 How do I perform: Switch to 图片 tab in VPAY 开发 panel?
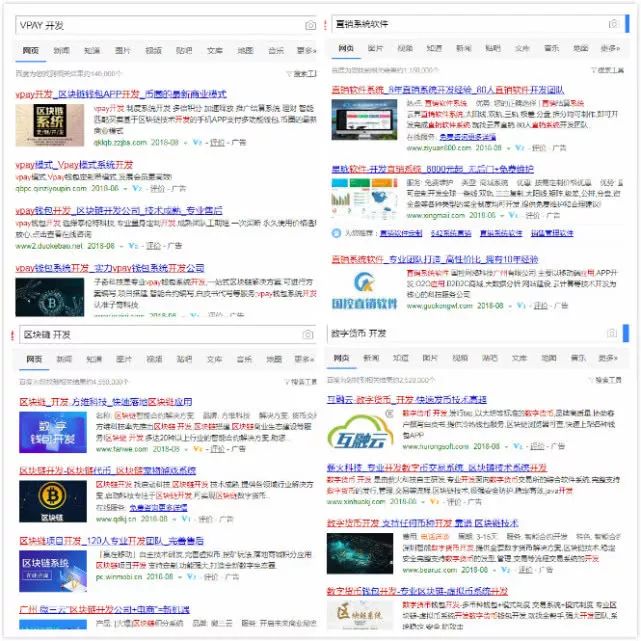[x=122, y=50]
